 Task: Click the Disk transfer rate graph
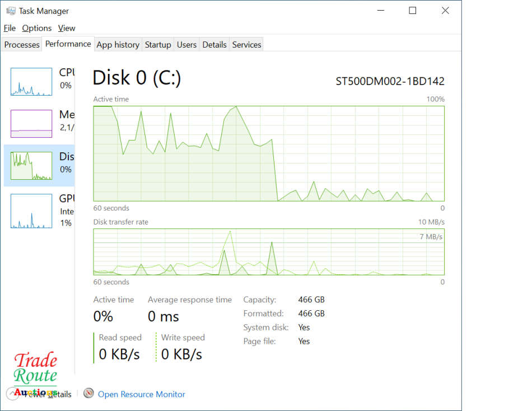pos(269,252)
